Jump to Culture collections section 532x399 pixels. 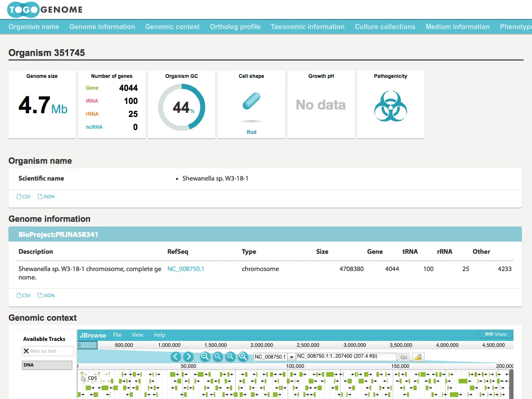tap(385, 27)
